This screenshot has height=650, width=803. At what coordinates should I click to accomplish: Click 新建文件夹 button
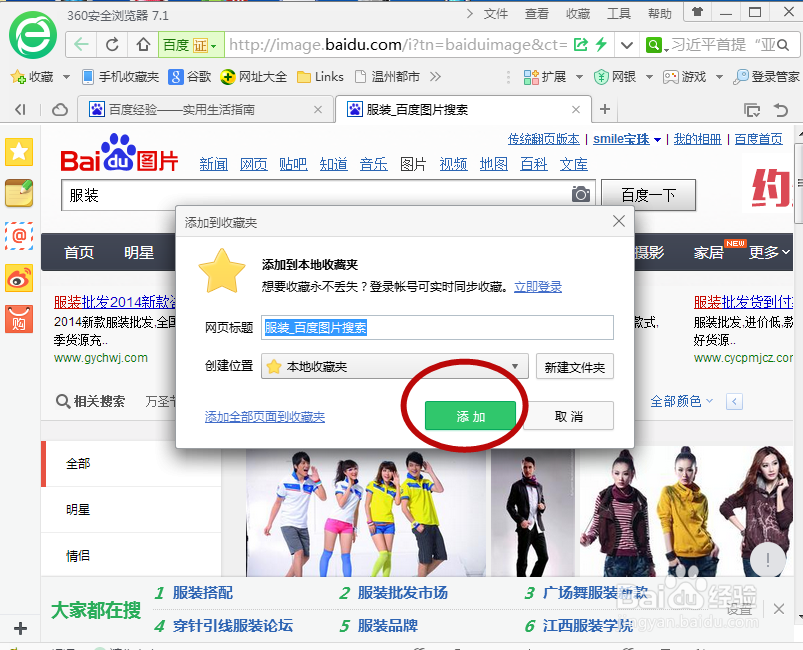[575, 367]
